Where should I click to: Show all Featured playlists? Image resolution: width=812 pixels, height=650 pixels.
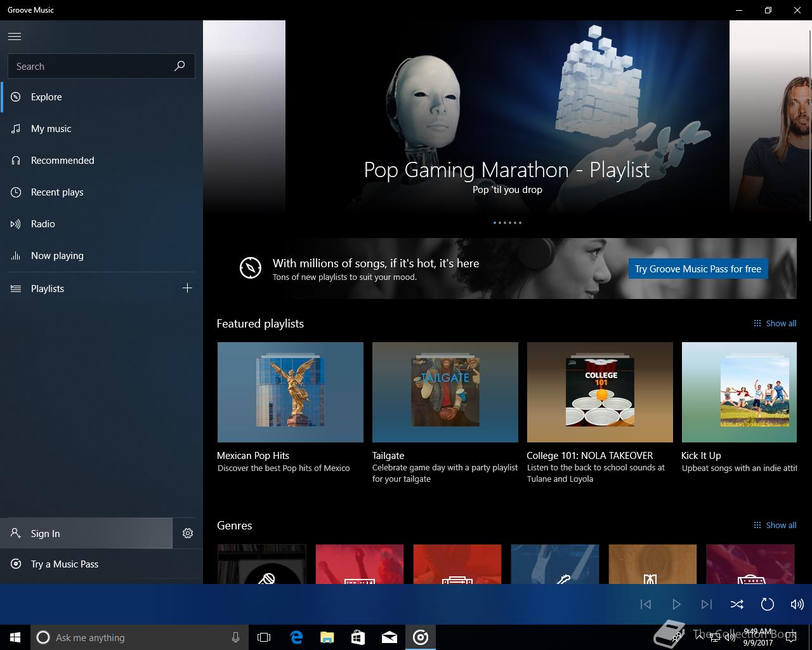[x=775, y=324]
